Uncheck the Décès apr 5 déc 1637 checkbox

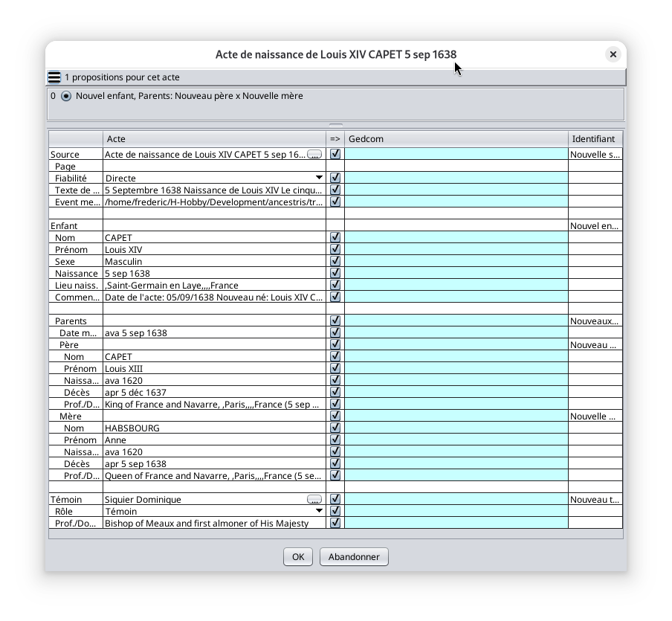point(335,392)
